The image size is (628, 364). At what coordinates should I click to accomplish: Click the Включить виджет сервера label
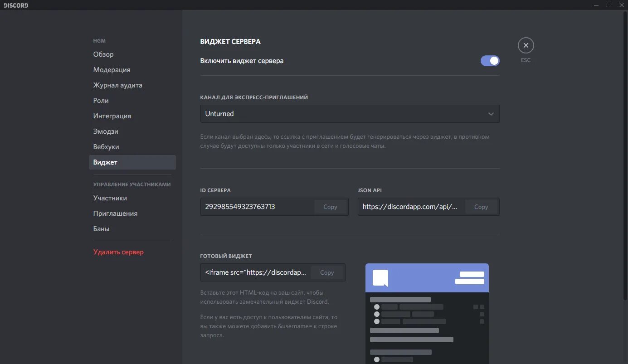(242, 61)
